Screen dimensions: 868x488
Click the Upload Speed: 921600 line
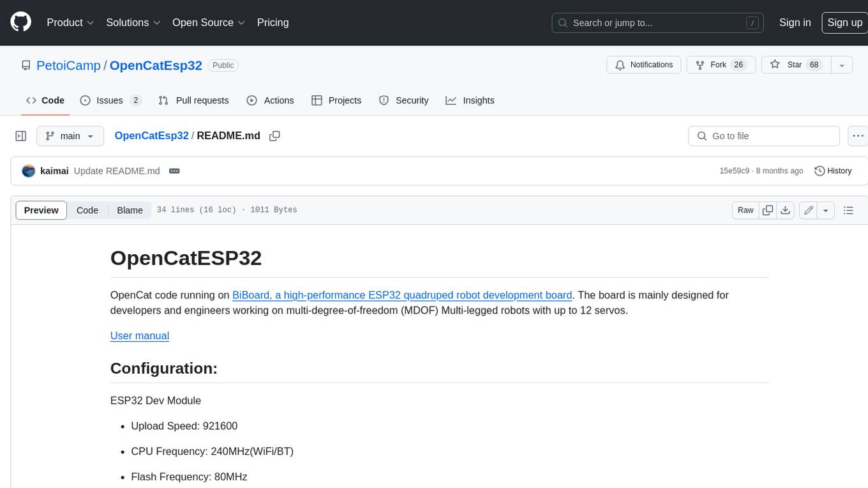(184, 426)
